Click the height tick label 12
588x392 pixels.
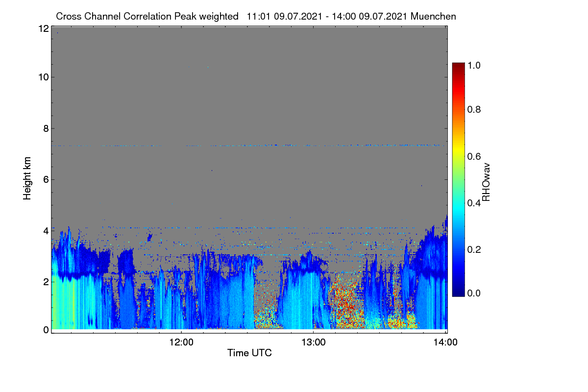click(44, 28)
